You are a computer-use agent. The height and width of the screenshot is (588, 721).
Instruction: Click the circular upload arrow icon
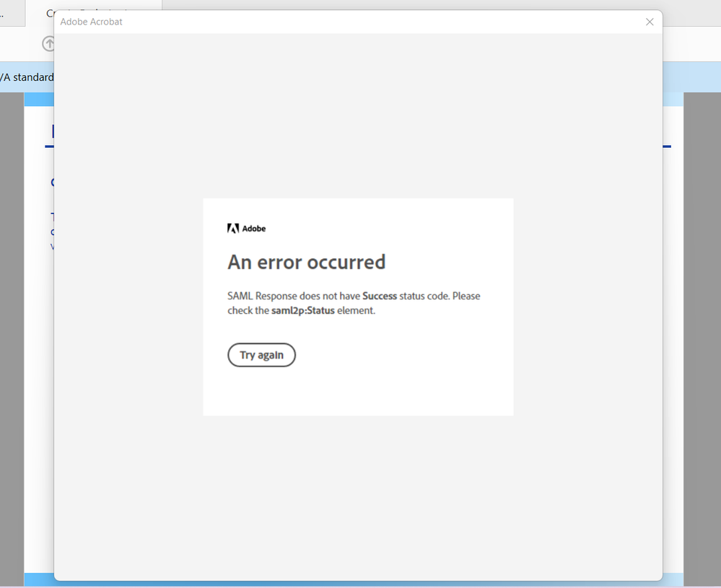[48, 43]
